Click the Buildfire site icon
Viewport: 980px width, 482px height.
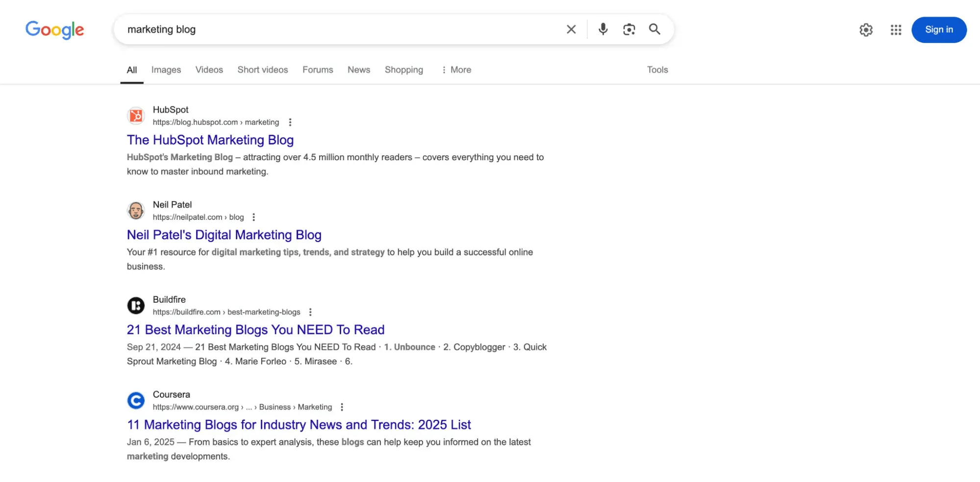[x=136, y=305]
